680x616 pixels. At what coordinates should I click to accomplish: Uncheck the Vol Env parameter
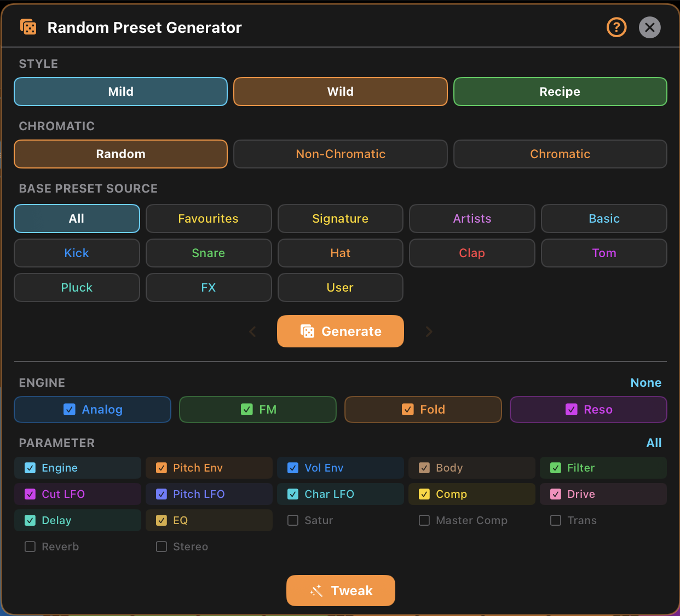coord(293,468)
